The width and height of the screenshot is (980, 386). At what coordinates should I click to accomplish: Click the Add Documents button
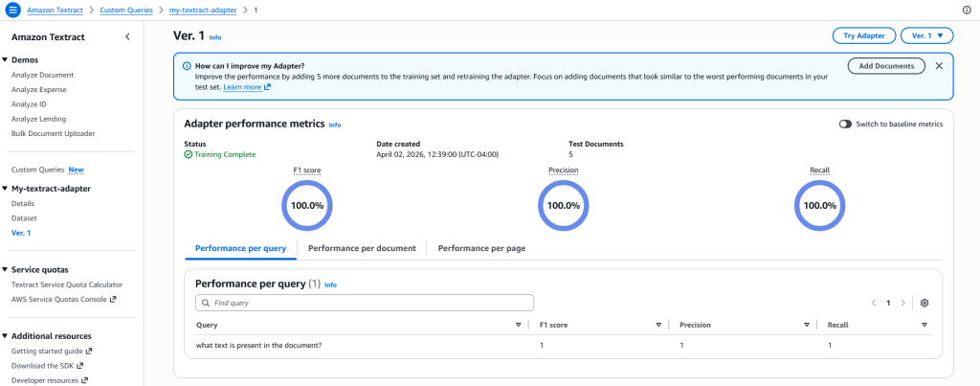tap(886, 66)
